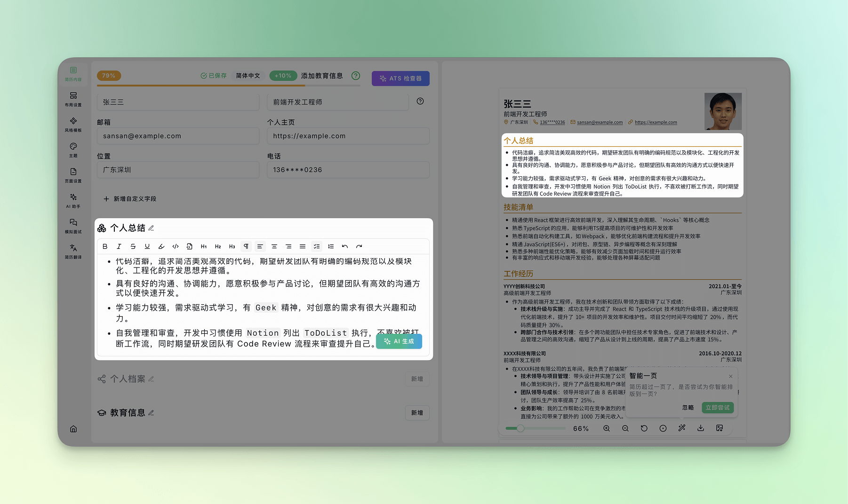The height and width of the screenshot is (504, 848).
Task: Center align the summary text
Action: 274,246
